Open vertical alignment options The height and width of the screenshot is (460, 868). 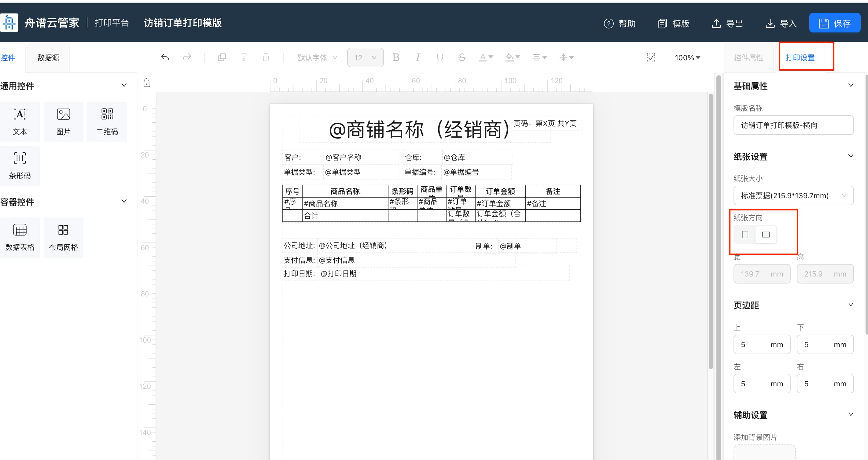pyautogui.click(x=566, y=57)
